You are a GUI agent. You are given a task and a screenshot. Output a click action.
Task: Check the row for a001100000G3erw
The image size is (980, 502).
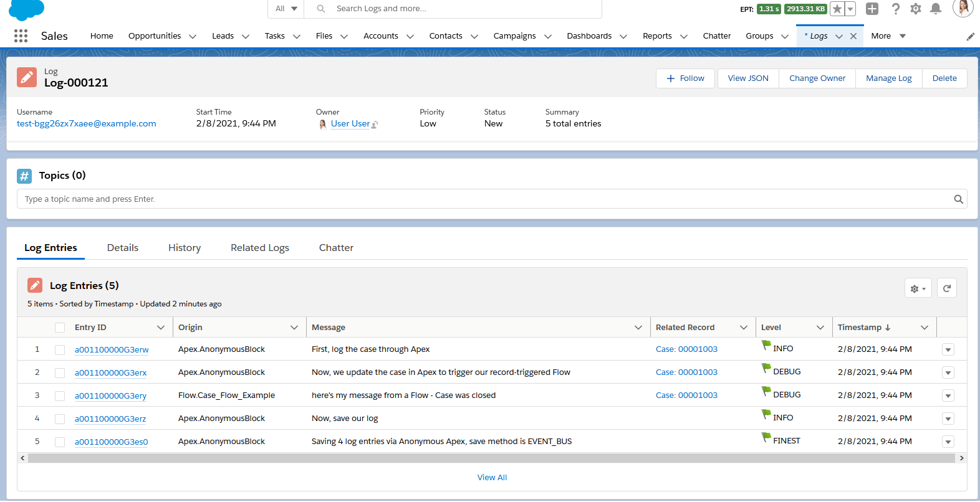coord(60,350)
